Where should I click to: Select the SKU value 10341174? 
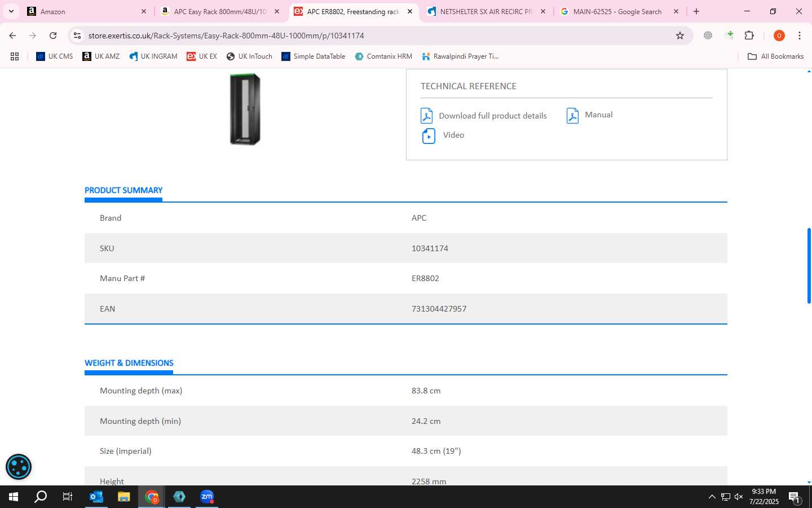pos(430,248)
